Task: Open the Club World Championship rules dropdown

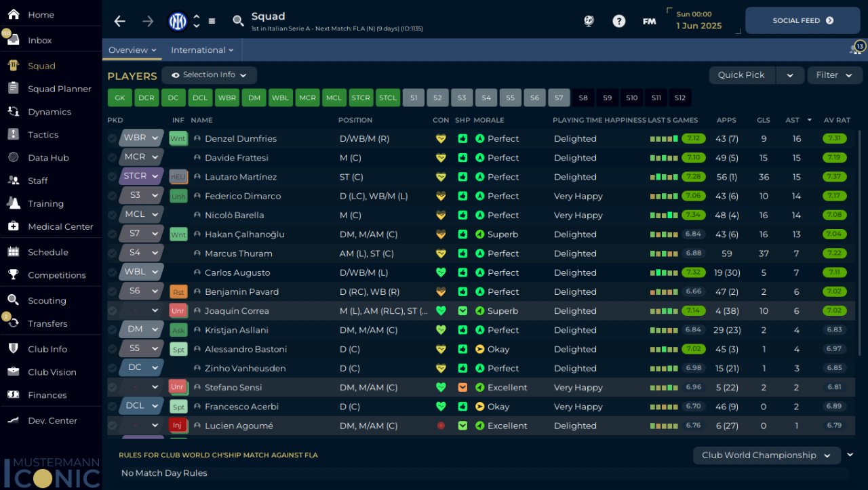Action: click(766, 455)
